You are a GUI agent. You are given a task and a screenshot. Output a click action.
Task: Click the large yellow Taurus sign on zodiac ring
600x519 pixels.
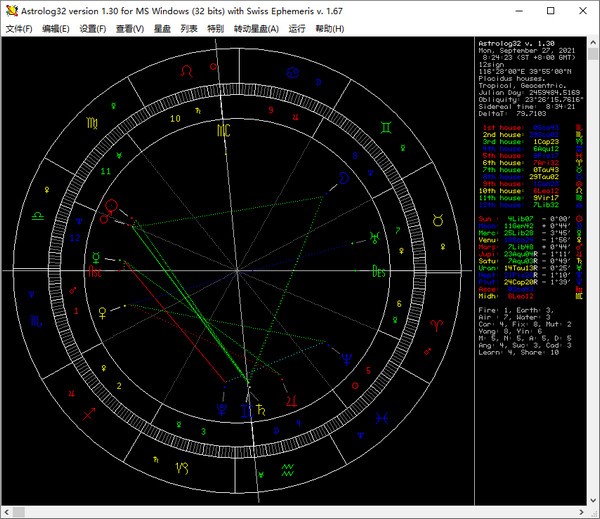pyautogui.click(x=438, y=220)
